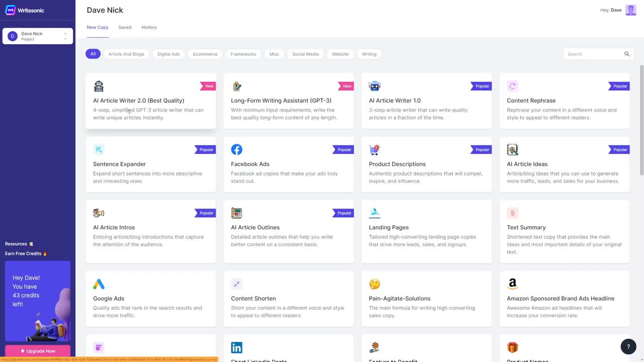Filter by Ecommerce category

tap(205, 54)
